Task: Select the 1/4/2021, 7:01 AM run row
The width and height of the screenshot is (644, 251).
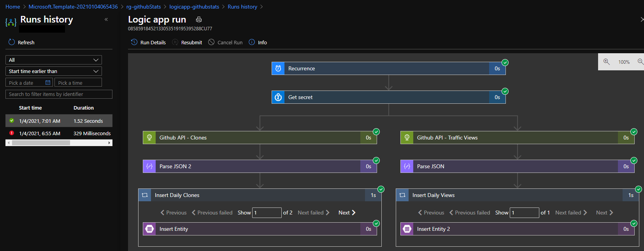Action: (59, 121)
